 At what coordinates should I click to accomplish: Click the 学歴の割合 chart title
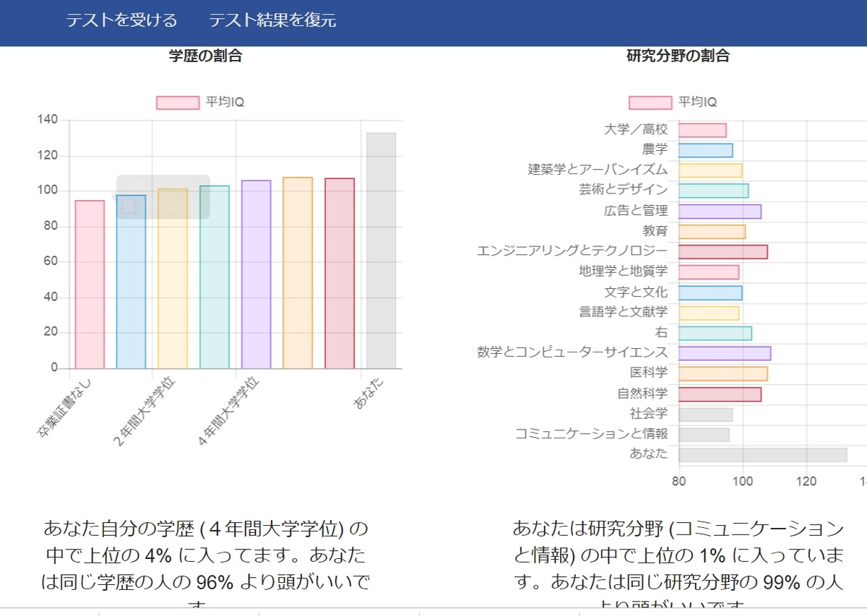[205, 56]
